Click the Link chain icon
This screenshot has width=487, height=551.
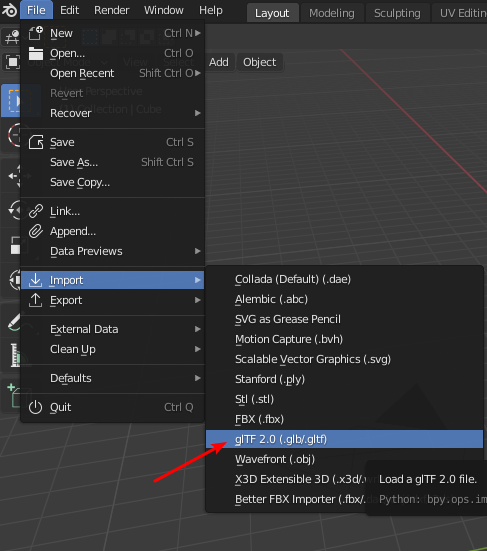tap(35, 211)
